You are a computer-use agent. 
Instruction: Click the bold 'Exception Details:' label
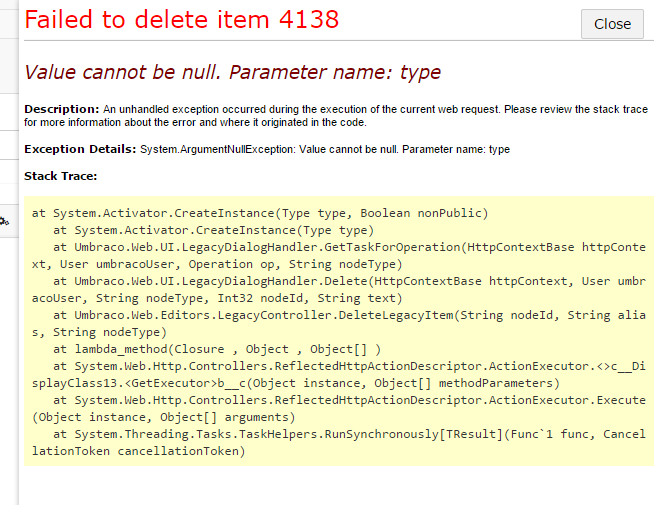click(x=80, y=149)
